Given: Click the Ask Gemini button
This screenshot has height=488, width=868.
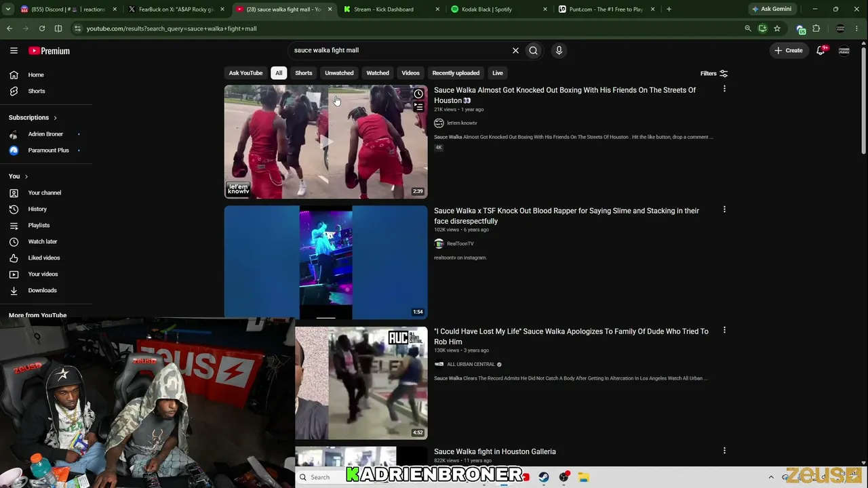Looking at the screenshot, I should (x=772, y=9).
